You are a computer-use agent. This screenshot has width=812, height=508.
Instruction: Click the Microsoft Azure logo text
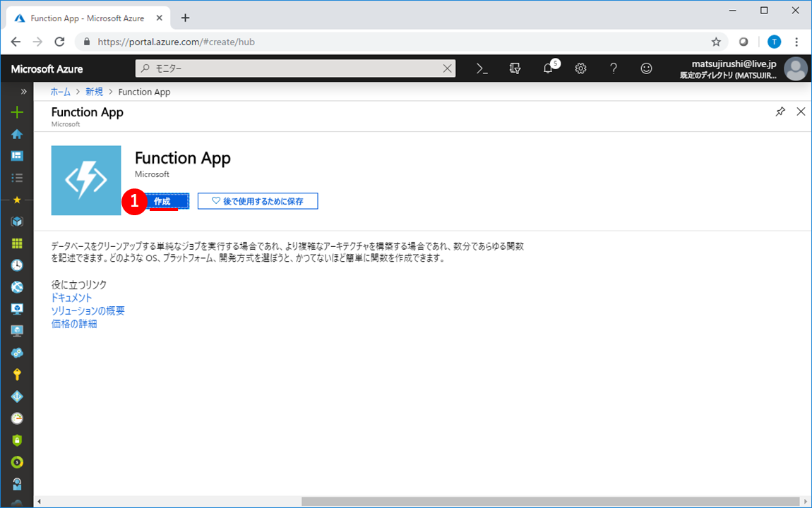[47, 69]
